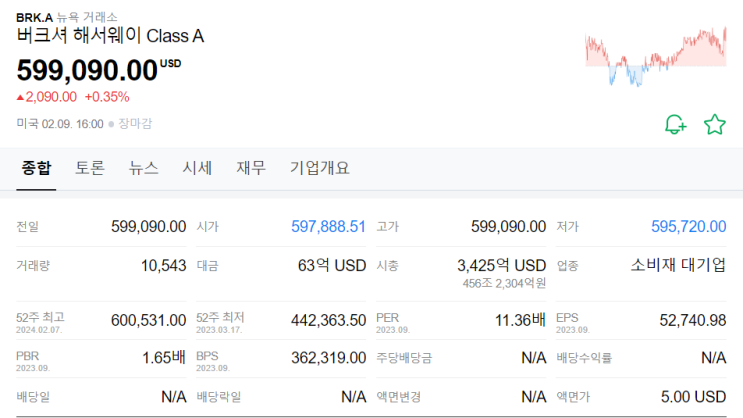The image size is (743, 418).
Task: Click the 52-week low 442,363.50
Action: coord(328,320)
